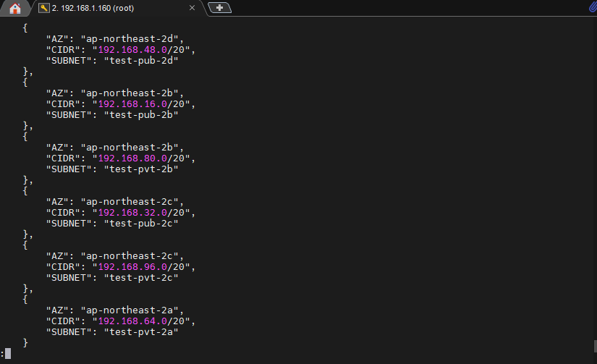Click the subnet name "test-pub-2c"

(x=141, y=224)
